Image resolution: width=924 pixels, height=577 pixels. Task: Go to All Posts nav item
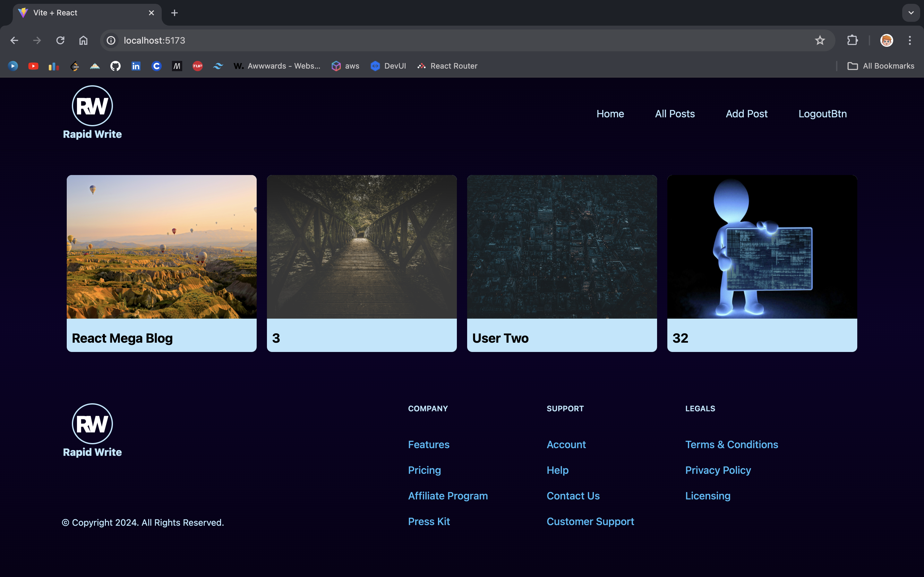click(x=675, y=114)
